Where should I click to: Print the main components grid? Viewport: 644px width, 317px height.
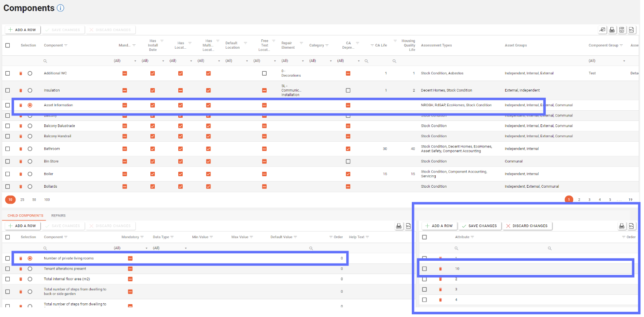coord(612,30)
